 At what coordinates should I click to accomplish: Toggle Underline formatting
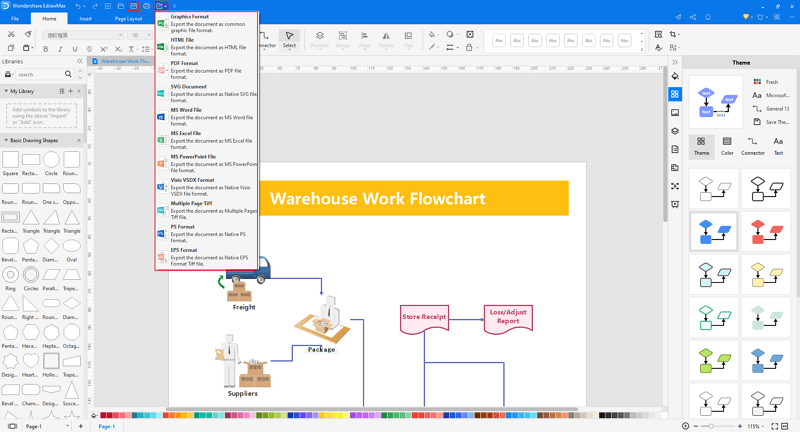[75, 49]
